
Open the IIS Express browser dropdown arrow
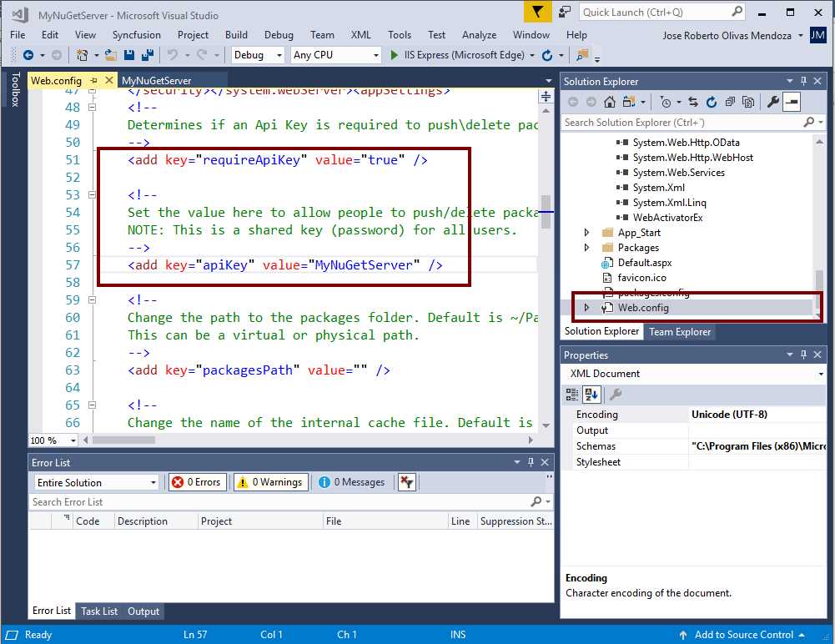coord(532,55)
